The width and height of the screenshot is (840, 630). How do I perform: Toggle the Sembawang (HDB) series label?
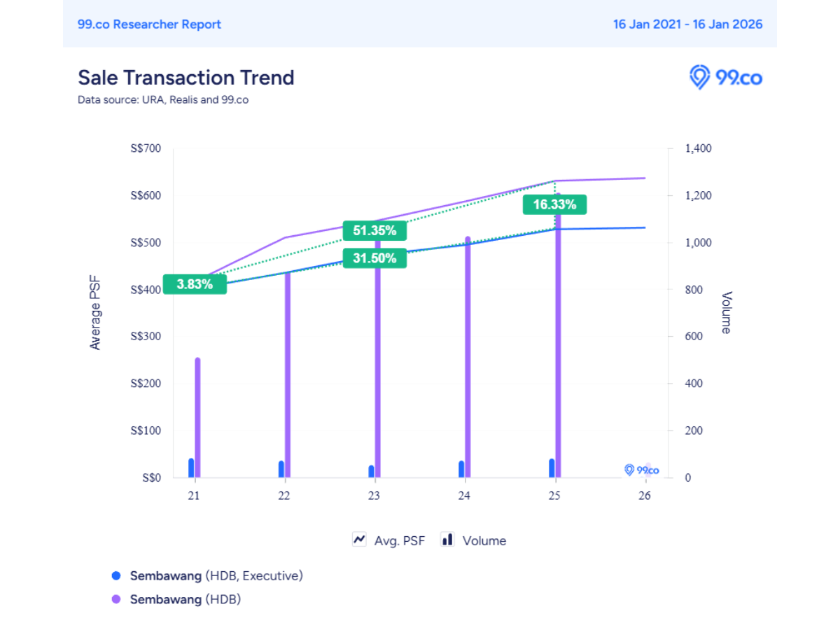click(x=185, y=599)
